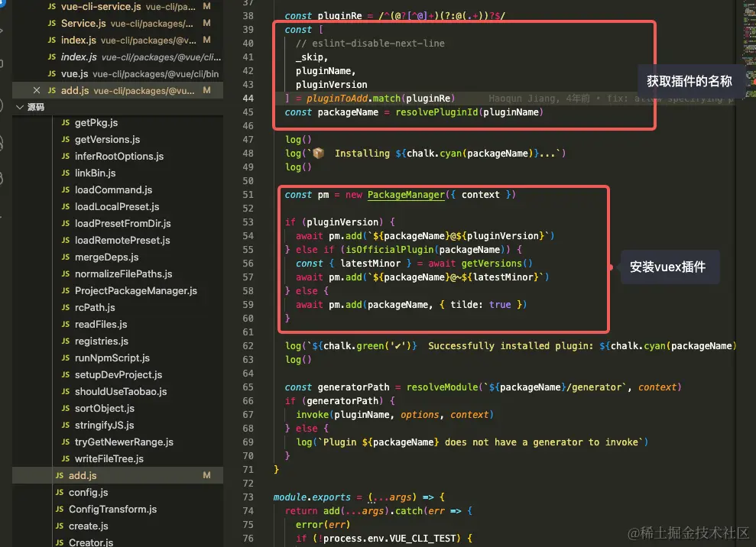This screenshot has height=547, width=756.
Task: Click resolvePluginId call on line 45
Action: pos(436,112)
